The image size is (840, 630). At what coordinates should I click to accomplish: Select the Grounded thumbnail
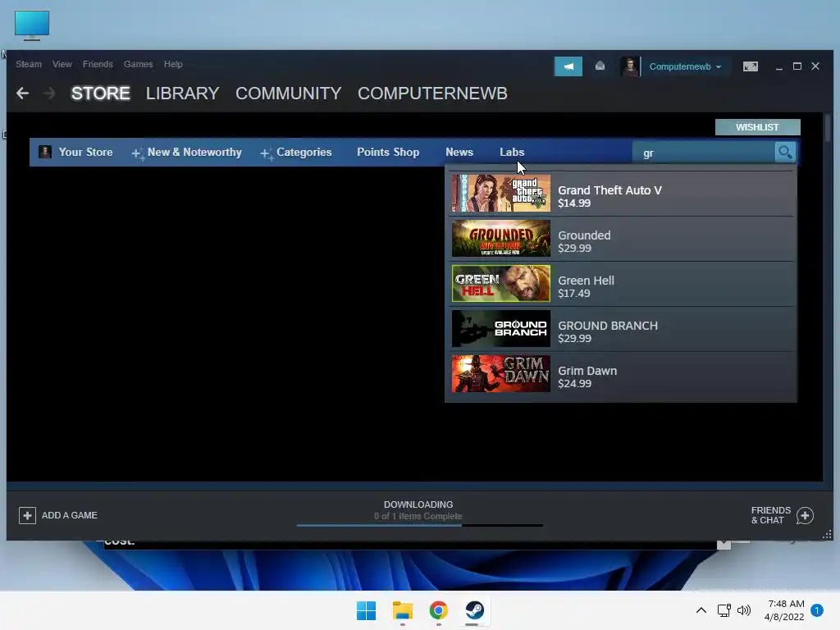501,239
